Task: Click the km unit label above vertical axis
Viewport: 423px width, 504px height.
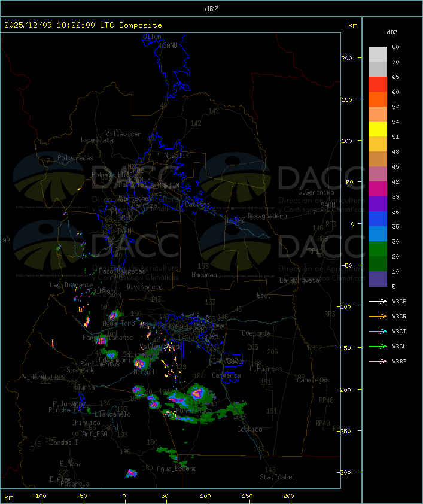Action: click(x=352, y=25)
